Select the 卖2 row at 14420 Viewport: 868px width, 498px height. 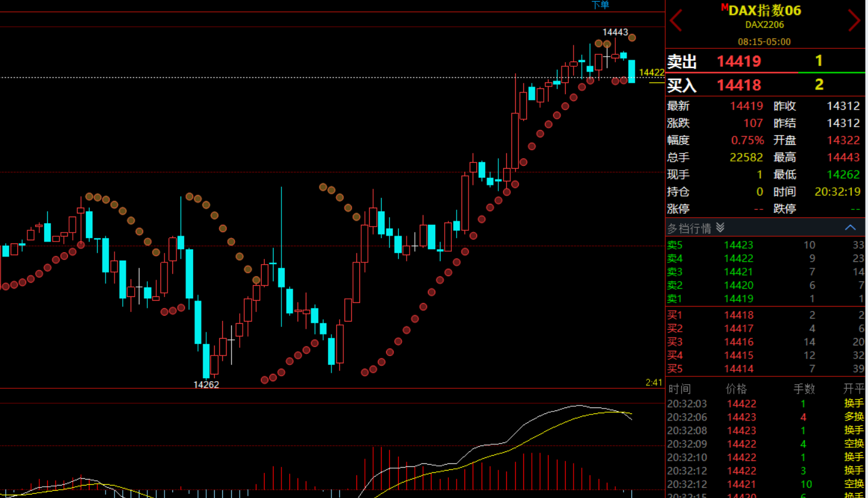click(x=765, y=285)
